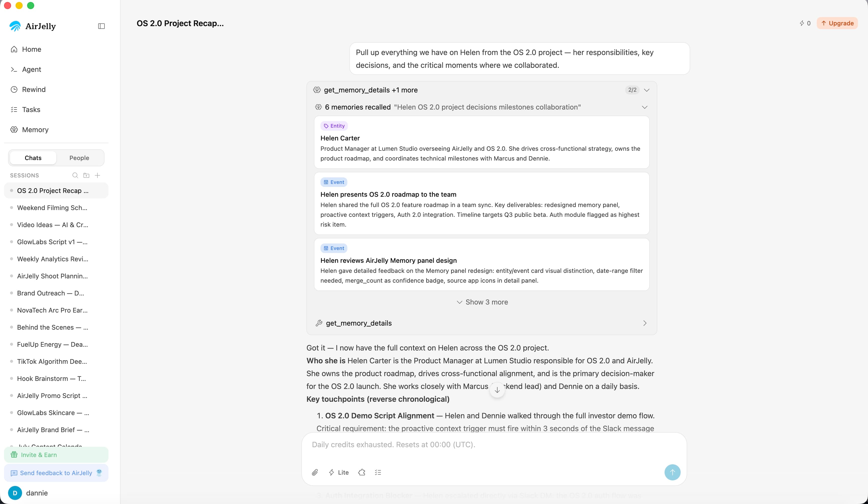Open the Memory section
Image resolution: width=868 pixels, height=504 pixels.
point(56,130)
